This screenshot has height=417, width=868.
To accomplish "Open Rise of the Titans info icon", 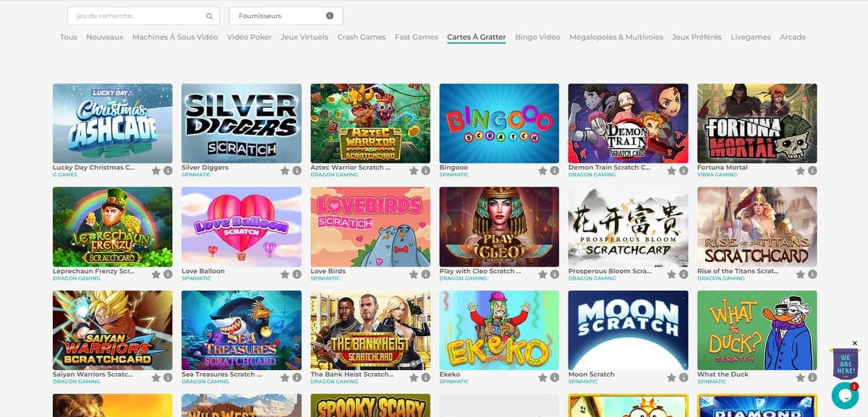I will coord(812,275).
